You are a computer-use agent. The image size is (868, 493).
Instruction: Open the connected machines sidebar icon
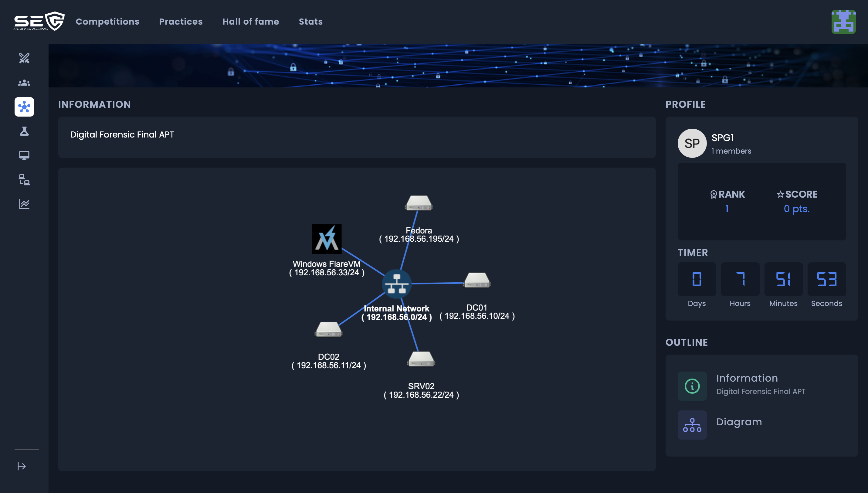click(x=24, y=180)
